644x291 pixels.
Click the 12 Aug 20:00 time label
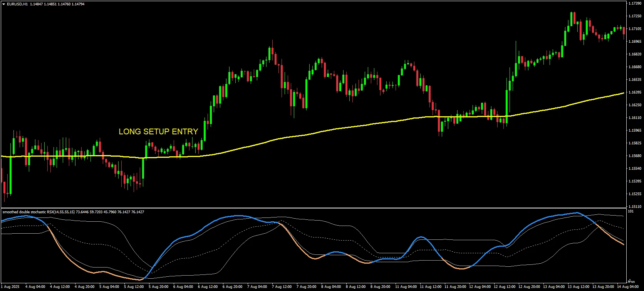coord(529,287)
